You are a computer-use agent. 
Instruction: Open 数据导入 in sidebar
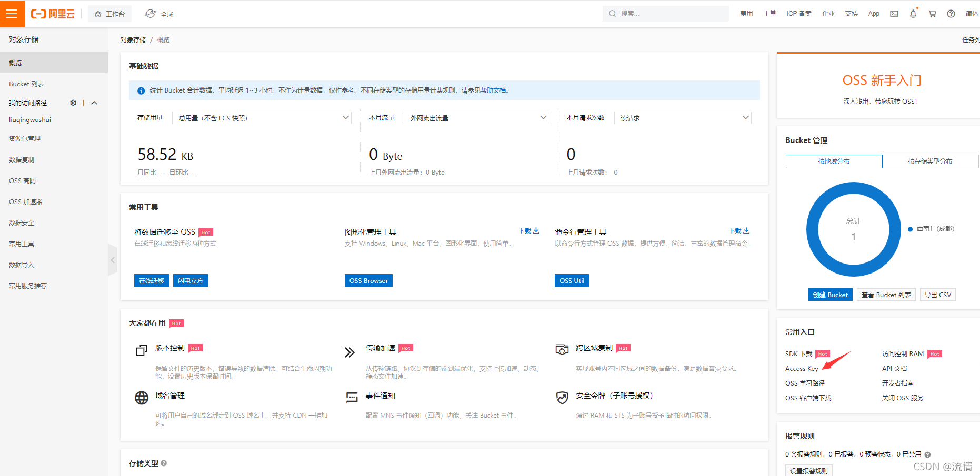point(22,265)
